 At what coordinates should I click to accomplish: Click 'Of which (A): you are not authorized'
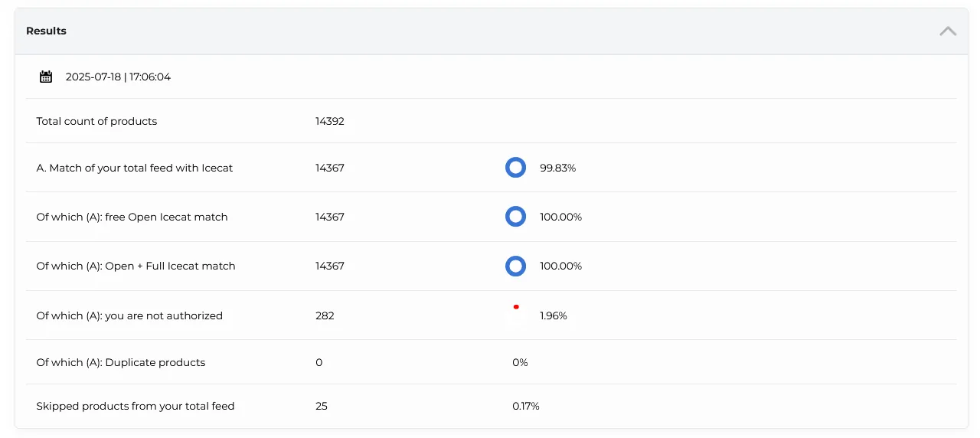click(129, 315)
